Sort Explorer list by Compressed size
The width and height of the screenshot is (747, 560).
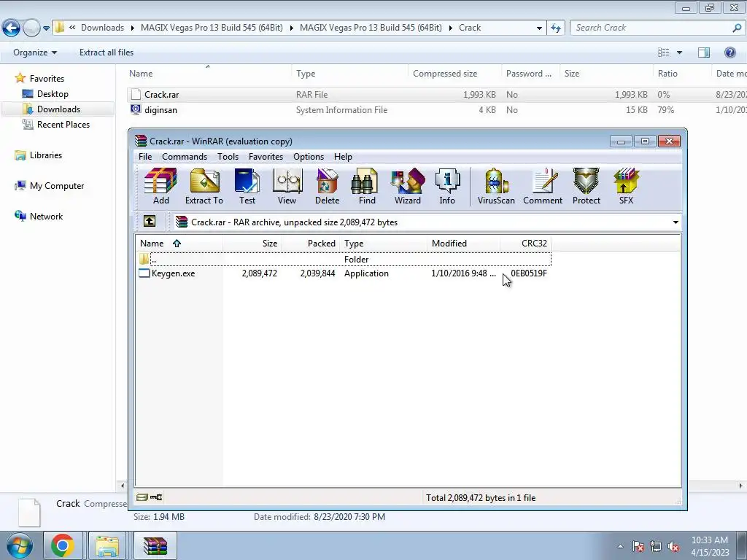[x=454, y=74]
